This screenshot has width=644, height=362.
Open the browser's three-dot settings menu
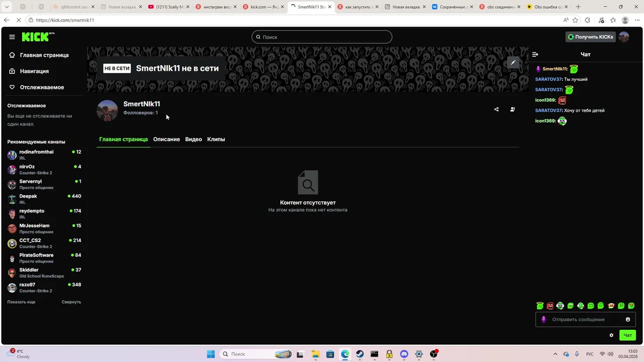[637, 20]
